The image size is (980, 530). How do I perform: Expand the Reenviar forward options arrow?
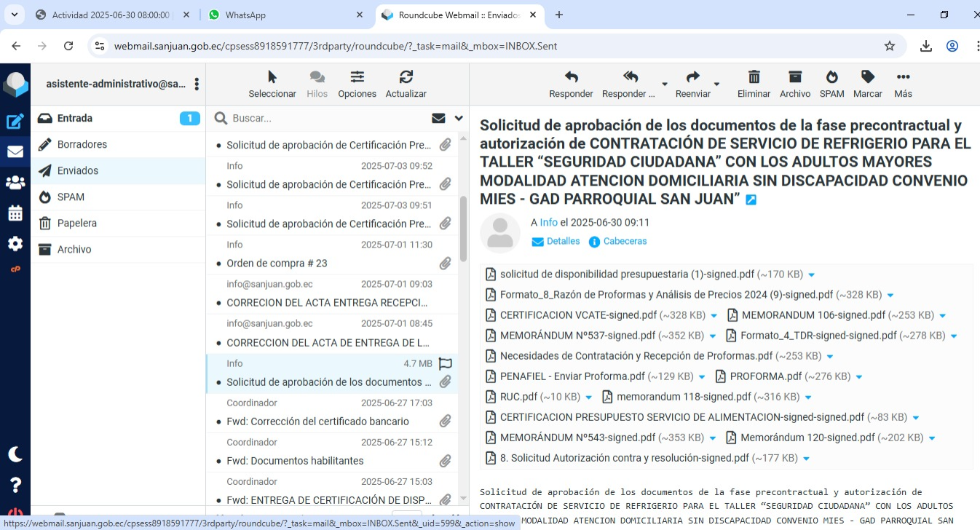pos(716,84)
